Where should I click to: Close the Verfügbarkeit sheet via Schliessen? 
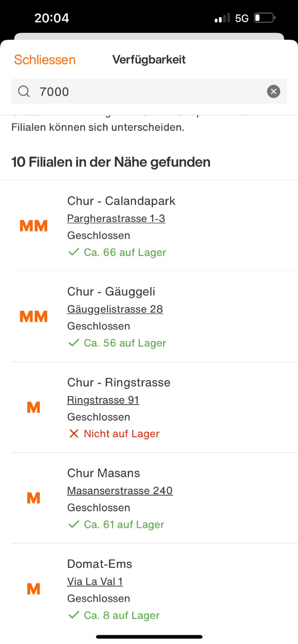pyautogui.click(x=45, y=60)
